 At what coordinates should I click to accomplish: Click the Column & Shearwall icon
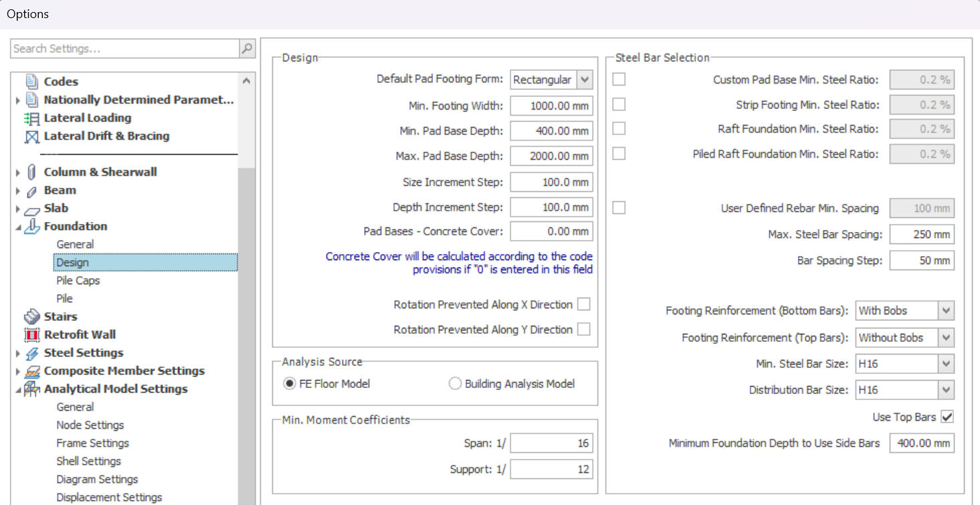31,173
